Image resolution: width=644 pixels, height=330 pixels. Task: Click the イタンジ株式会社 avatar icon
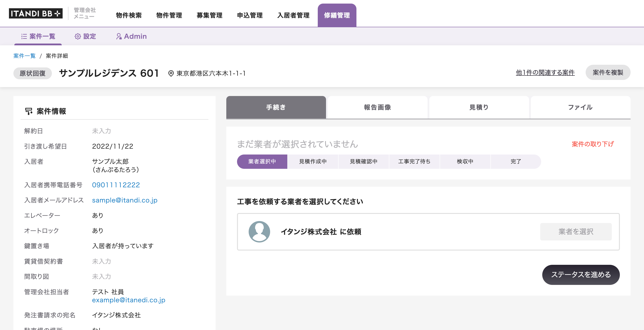(259, 232)
